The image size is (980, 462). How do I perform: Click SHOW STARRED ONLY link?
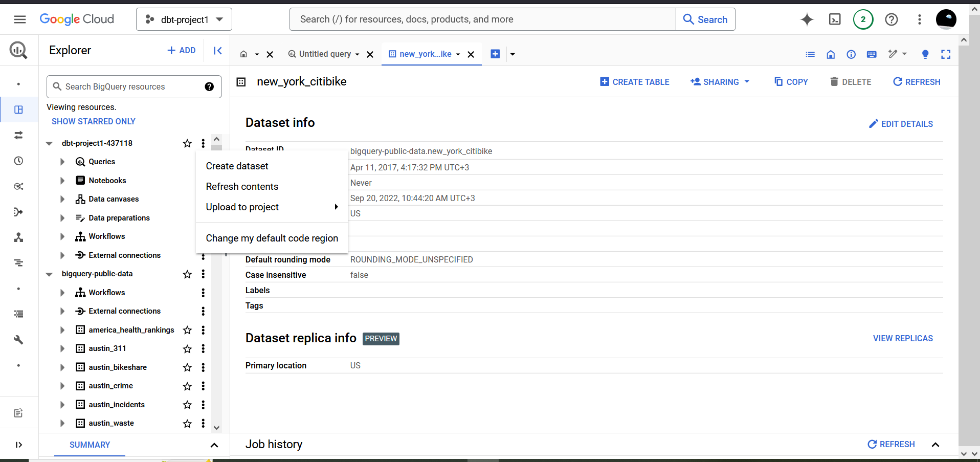point(94,121)
